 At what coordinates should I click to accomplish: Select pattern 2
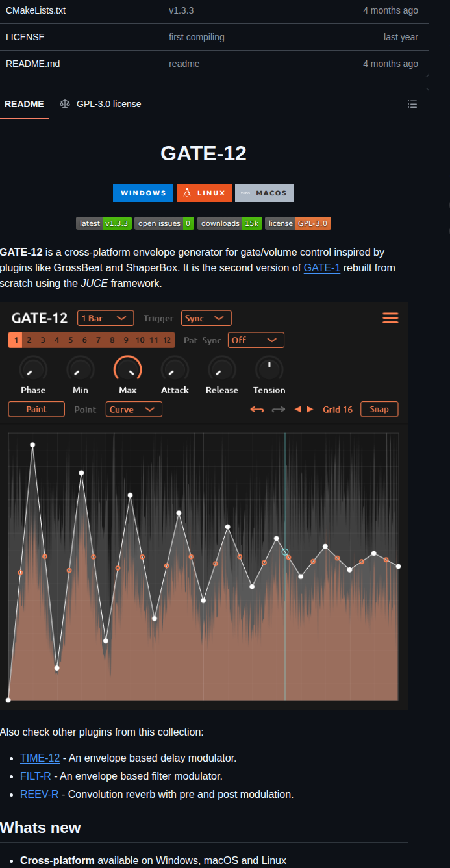click(29, 340)
